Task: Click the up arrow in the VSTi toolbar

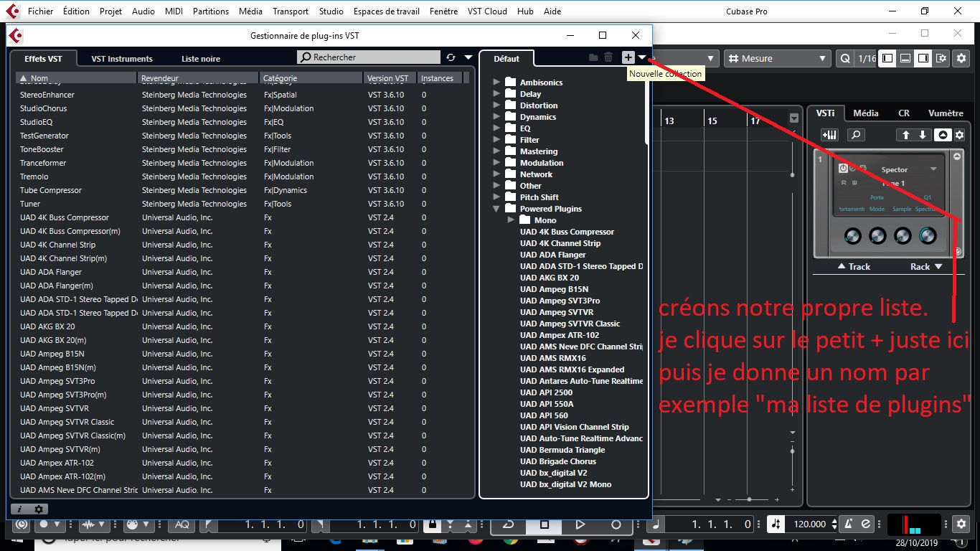Action: coord(905,135)
